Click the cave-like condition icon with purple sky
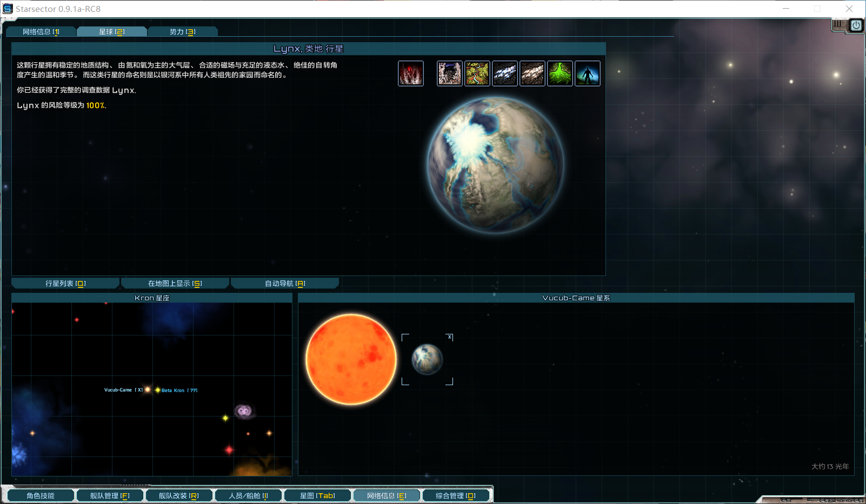 (449, 73)
